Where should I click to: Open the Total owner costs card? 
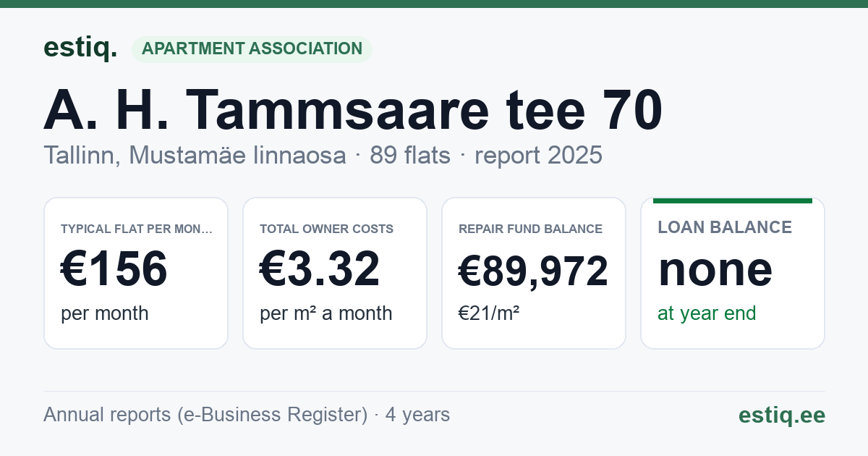click(x=335, y=273)
